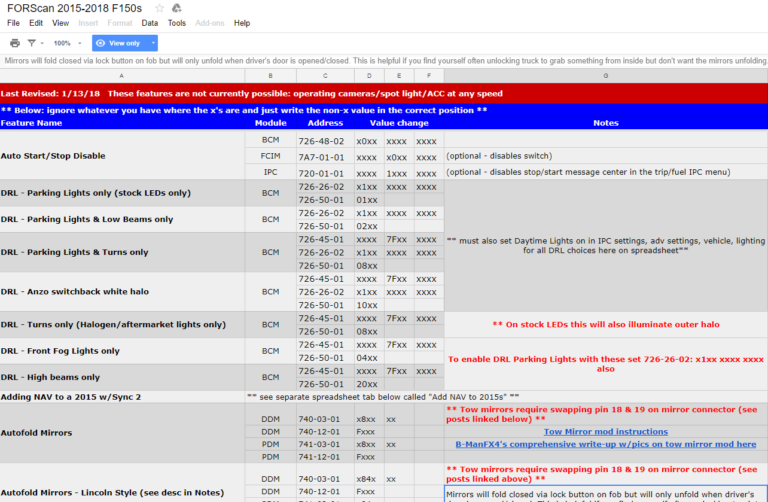Select DRL - Parking Lights & Turns only
The image size is (768, 502).
coord(122,252)
